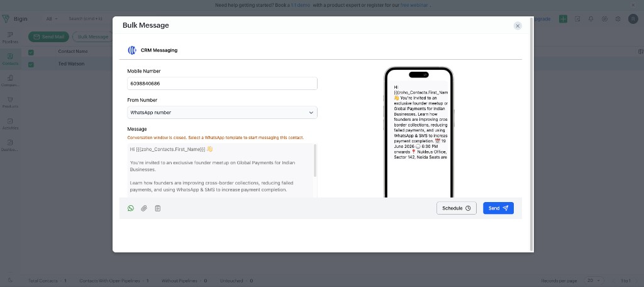The width and height of the screenshot is (644, 287).
Task: Click Without Pipelines footer text
Action: 184,281
